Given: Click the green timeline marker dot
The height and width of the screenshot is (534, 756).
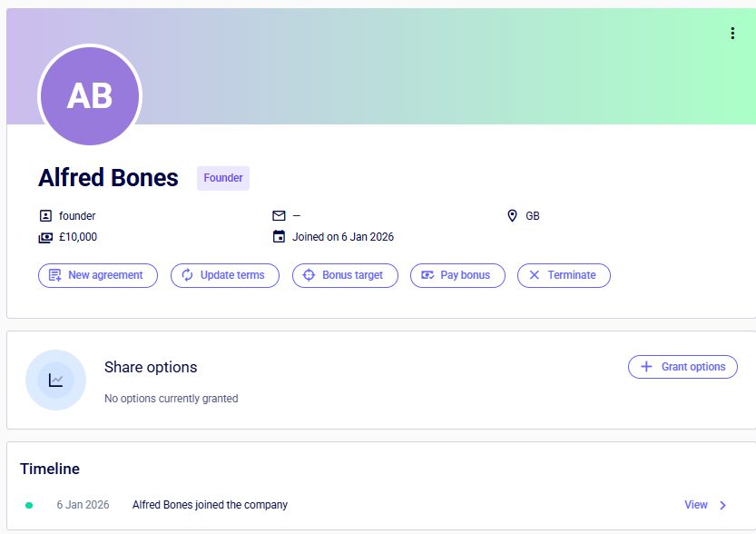Looking at the screenshot, I should click(x=29, y=505).
